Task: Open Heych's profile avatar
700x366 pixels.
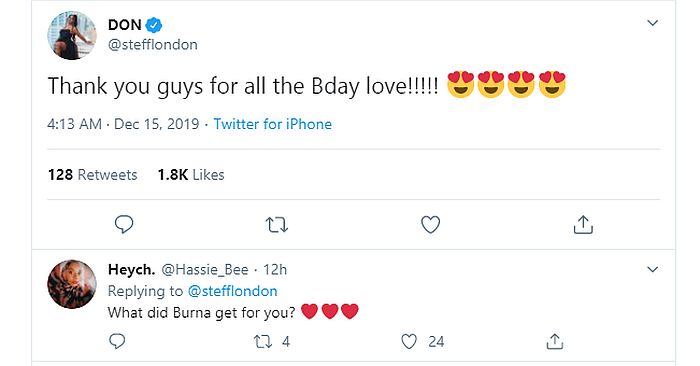Action: coord(72,284)
